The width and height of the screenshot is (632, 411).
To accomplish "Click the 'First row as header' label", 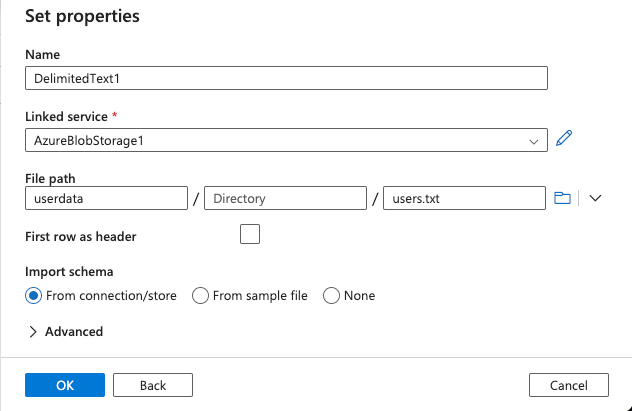I will 80,237.
